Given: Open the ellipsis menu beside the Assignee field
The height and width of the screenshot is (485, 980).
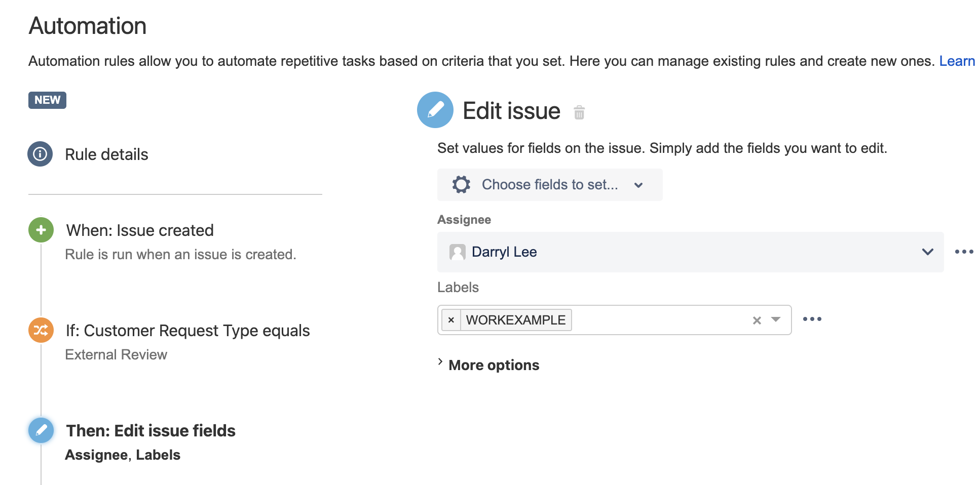Looking at the screenshot, I should point(965,252).
